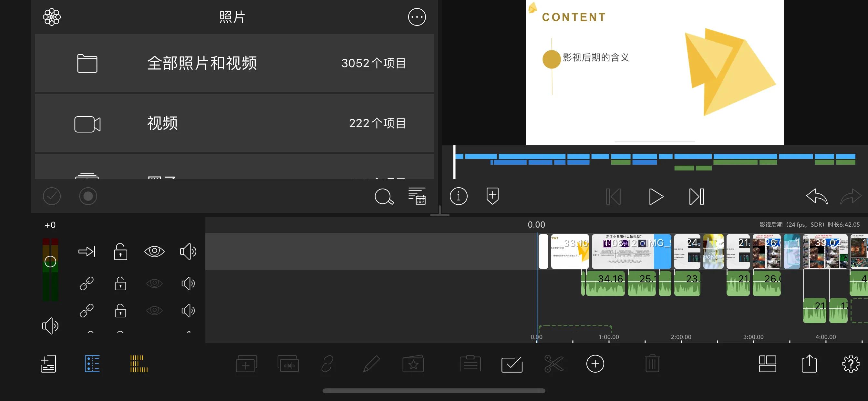Mute the main track speaker icon

point(188,251)
